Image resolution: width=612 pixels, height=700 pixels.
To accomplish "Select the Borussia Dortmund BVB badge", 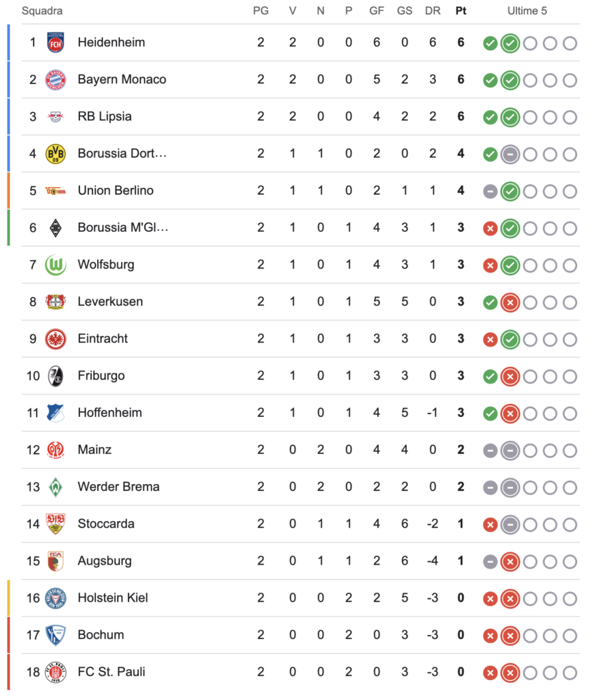I will pos(55,154).
